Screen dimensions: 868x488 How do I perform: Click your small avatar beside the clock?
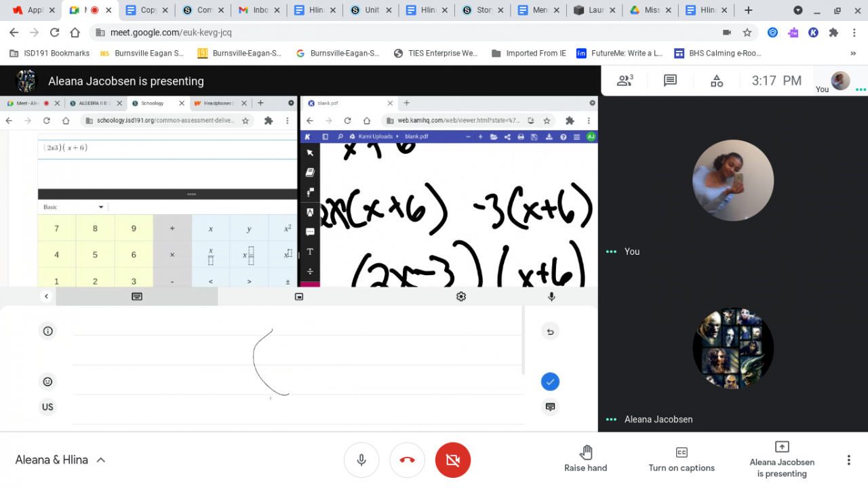840,81
